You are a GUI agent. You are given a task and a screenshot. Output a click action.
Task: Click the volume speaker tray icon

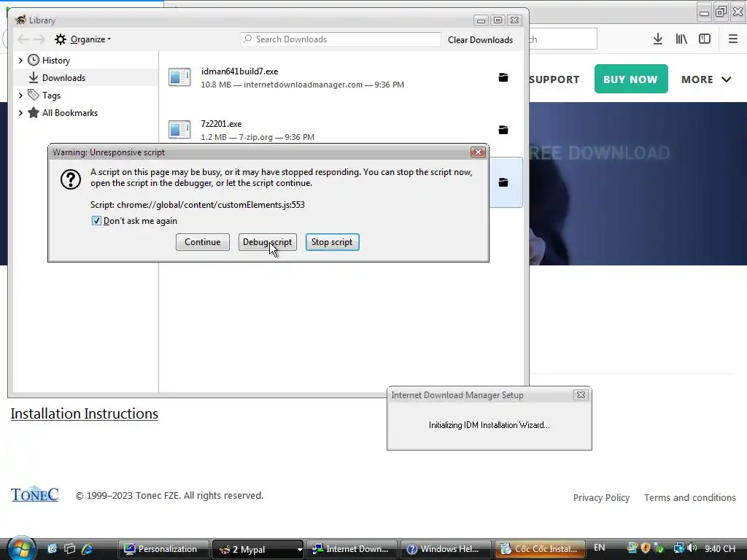click(692, 548)
